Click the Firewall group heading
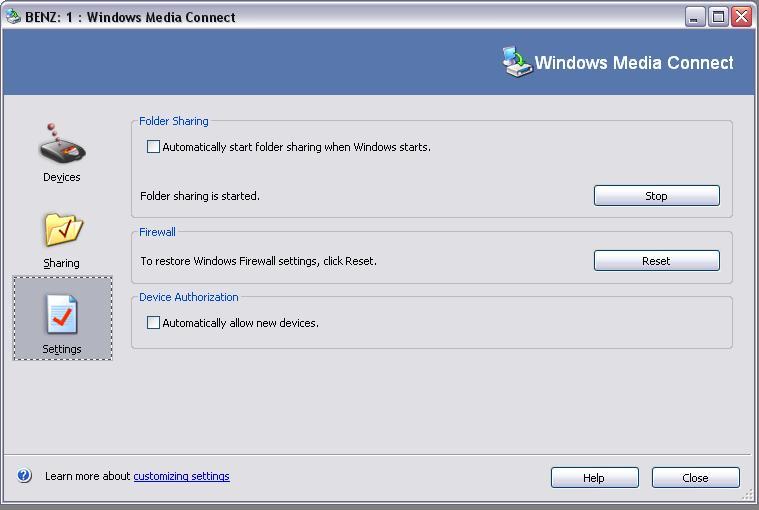This screenshot has height=510, width=759. (157, 232)
